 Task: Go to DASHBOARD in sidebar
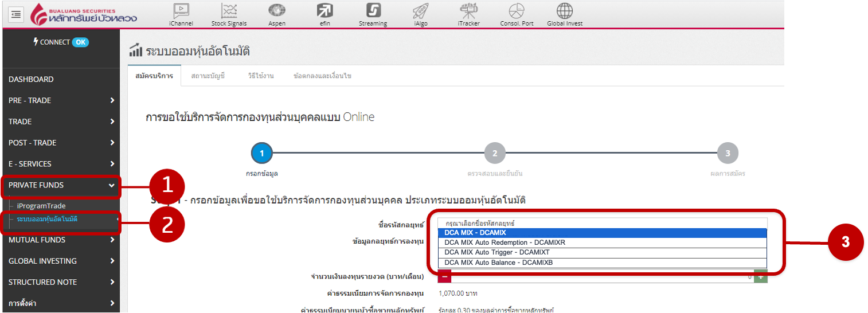(x=32, y=79)
